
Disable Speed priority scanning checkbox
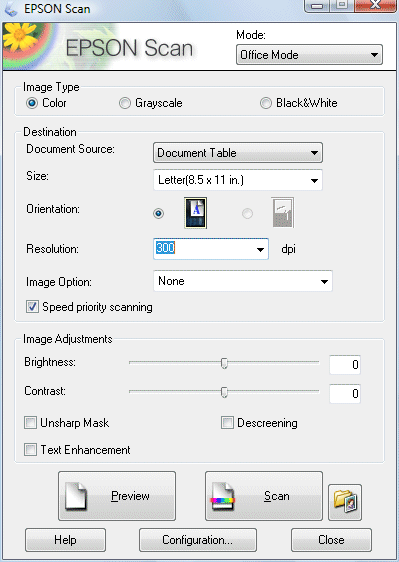pos(32,307)
